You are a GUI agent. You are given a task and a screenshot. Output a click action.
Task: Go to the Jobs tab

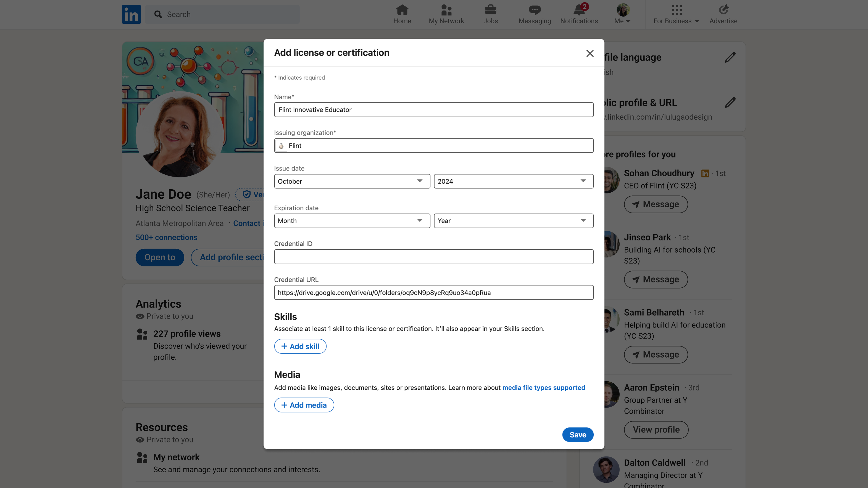click(x=490, y=14)
